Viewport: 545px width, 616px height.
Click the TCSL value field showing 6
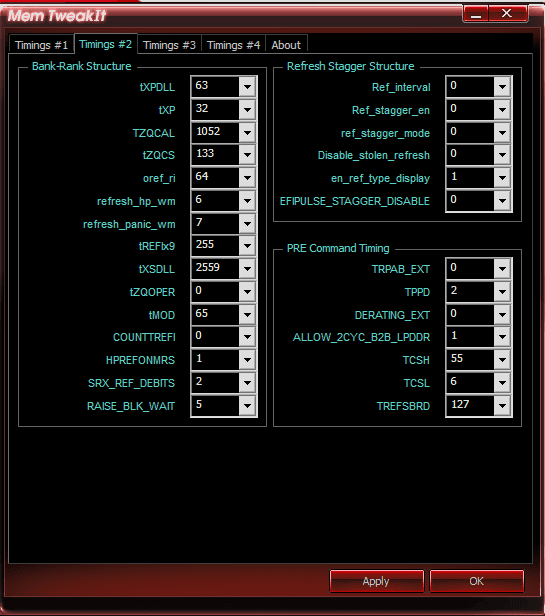470,383
